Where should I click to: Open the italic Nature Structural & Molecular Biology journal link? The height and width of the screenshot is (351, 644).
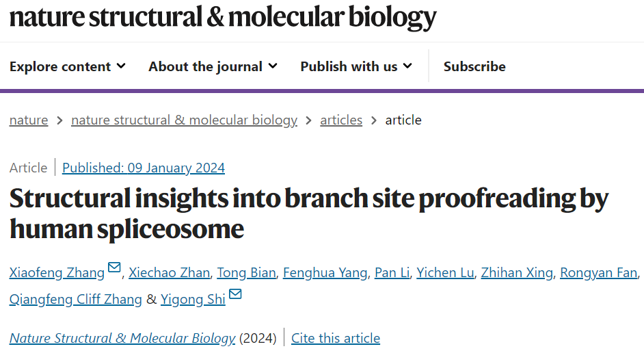[x=122, y=338]
